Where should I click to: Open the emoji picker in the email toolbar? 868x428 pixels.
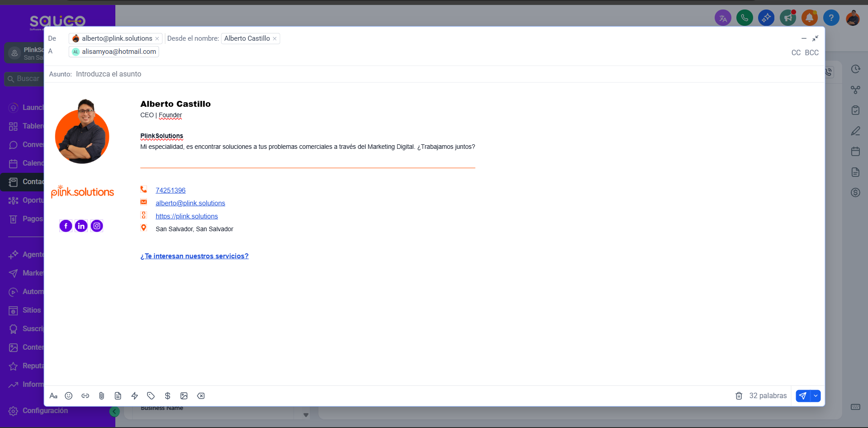click(69, 396)
